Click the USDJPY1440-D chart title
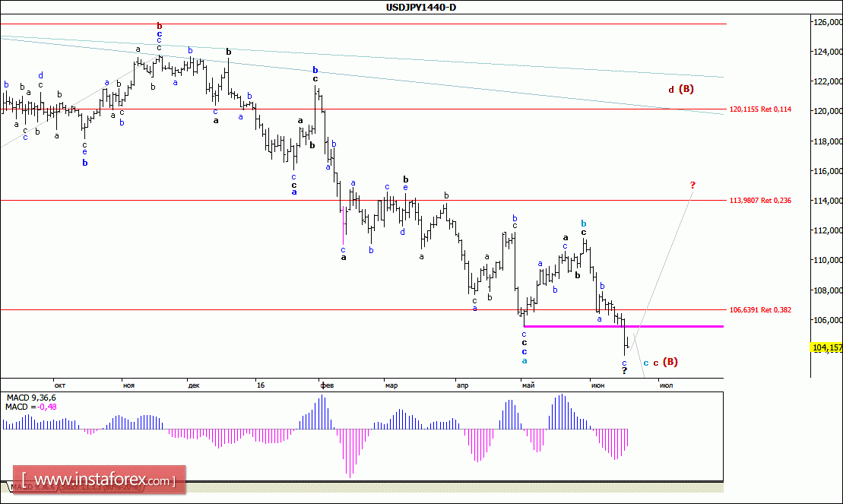Screen dimensions: 843x504 (x=421, y=7)
